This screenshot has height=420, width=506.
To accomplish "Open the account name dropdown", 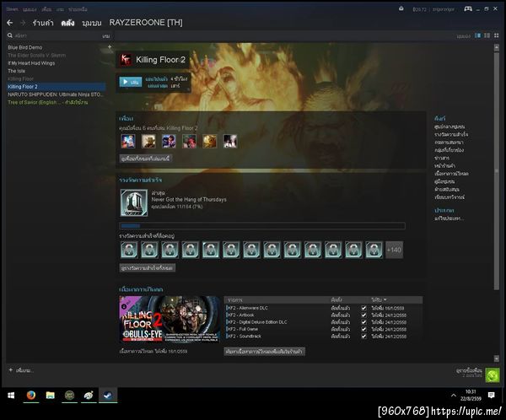I will click(444, 9).
